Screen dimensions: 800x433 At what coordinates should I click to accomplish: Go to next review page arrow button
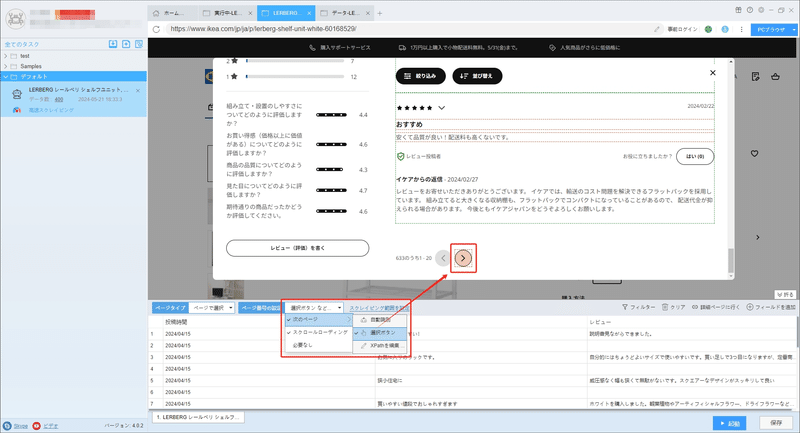(x=463, y=258)
